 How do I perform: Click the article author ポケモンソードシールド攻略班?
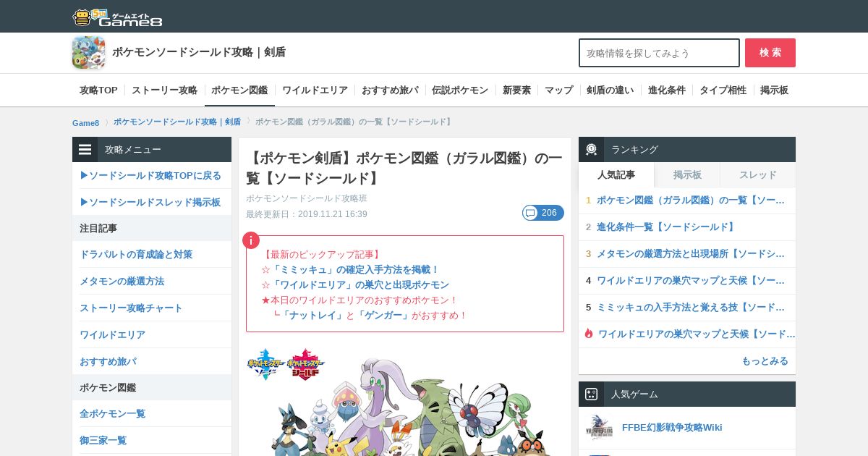tap(307, 198)
